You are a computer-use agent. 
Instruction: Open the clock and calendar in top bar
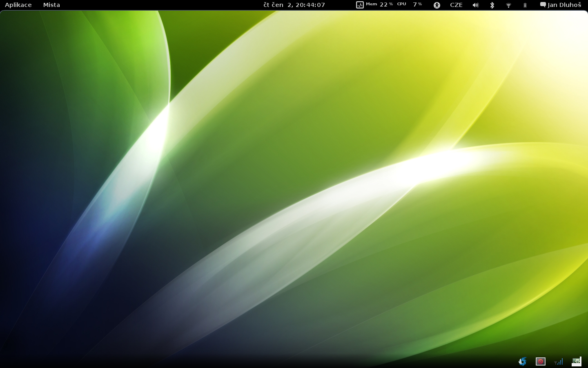click(294, 5)
